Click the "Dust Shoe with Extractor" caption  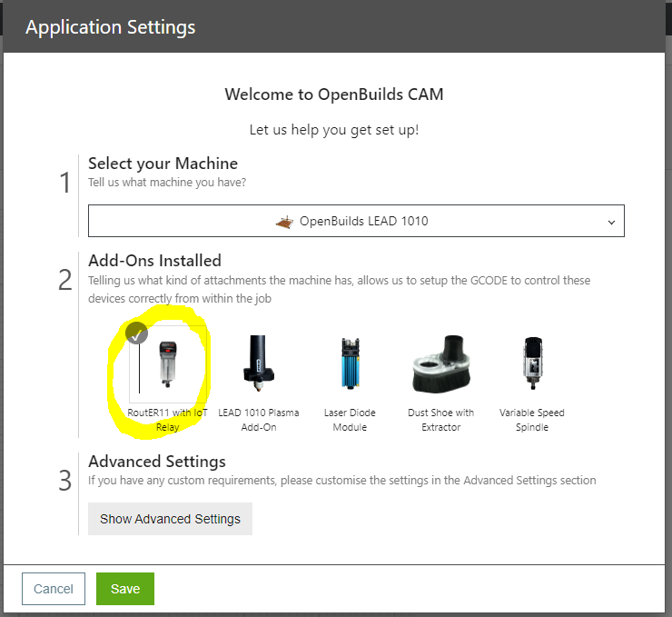click(x=440, y=420)
